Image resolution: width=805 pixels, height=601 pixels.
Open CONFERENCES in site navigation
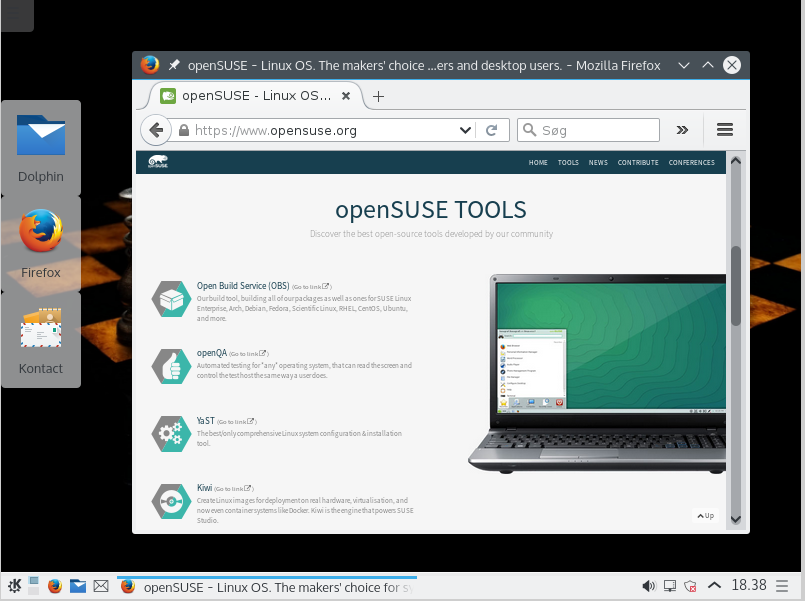(x=691, y=162)
